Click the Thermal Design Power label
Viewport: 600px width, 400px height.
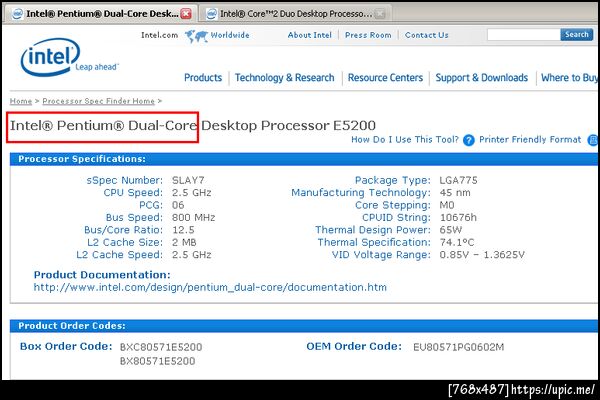[373, 230]
